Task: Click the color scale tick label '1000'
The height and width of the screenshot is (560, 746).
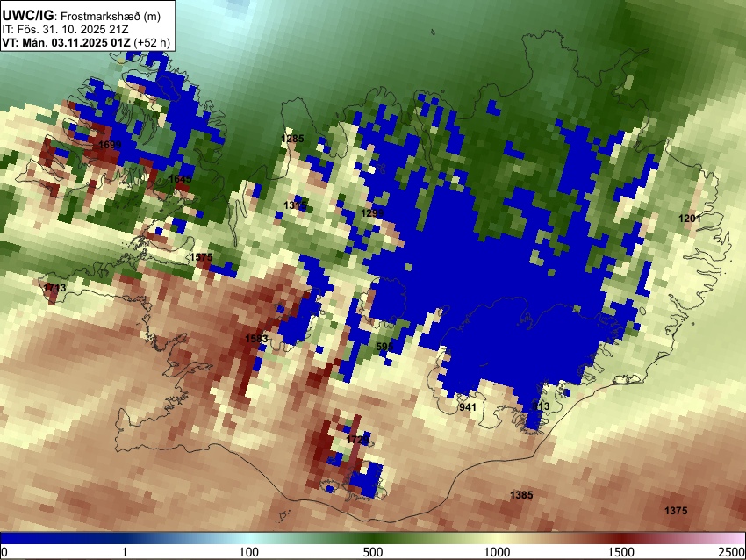Action: click(497, 552)
